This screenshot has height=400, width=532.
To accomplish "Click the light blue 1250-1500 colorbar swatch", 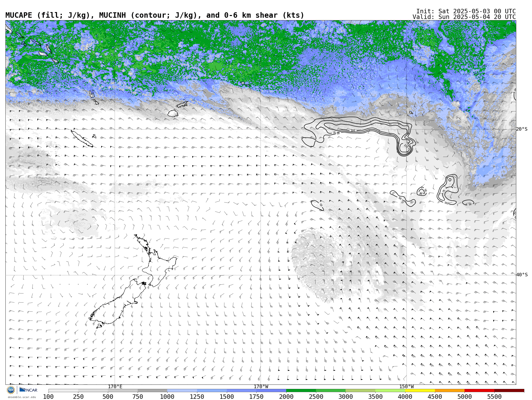I will [212, 391].
